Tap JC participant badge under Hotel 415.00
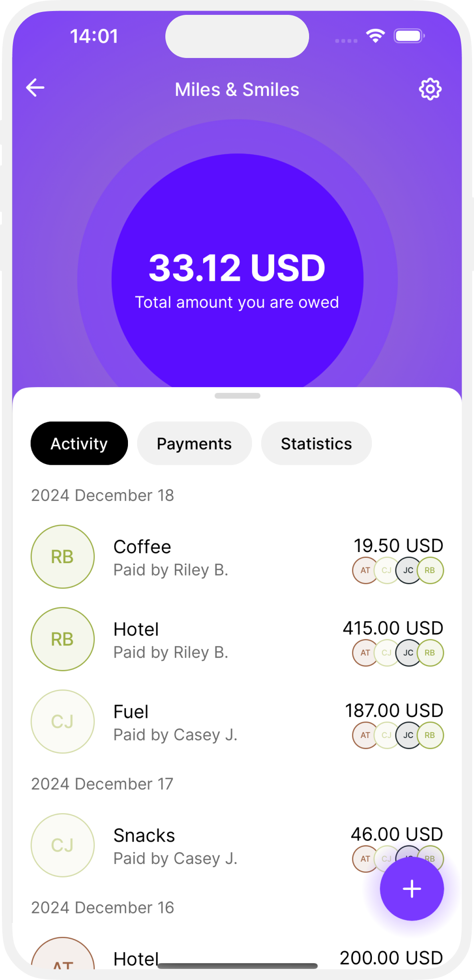Viewport: 474px width, 980px height. pos(408,653)
